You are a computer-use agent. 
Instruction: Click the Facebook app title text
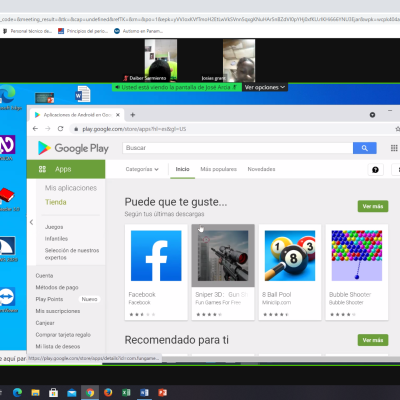click(x=142, y=295)
